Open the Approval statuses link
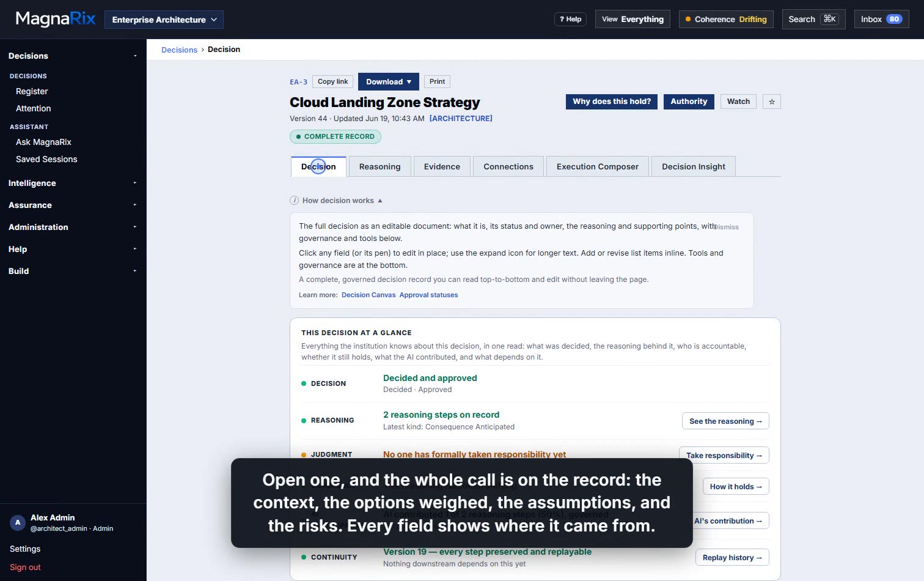This screenshot has height=581, width=924. click(428, 295)
